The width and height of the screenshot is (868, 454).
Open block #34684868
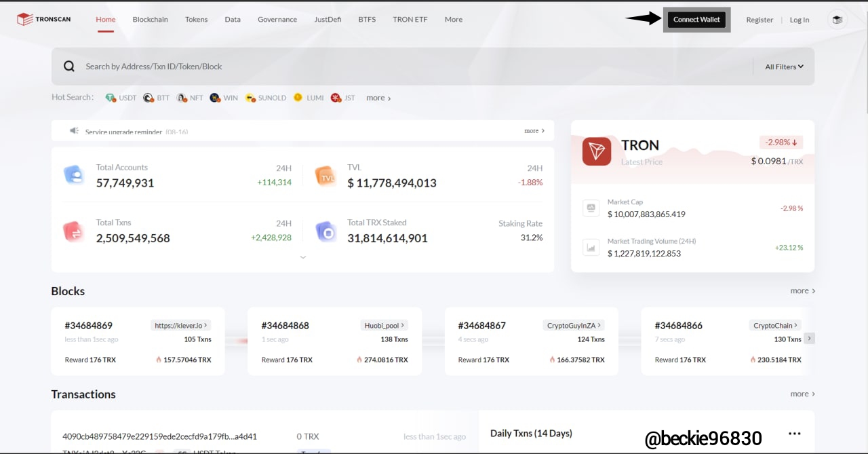coord(285,326)
